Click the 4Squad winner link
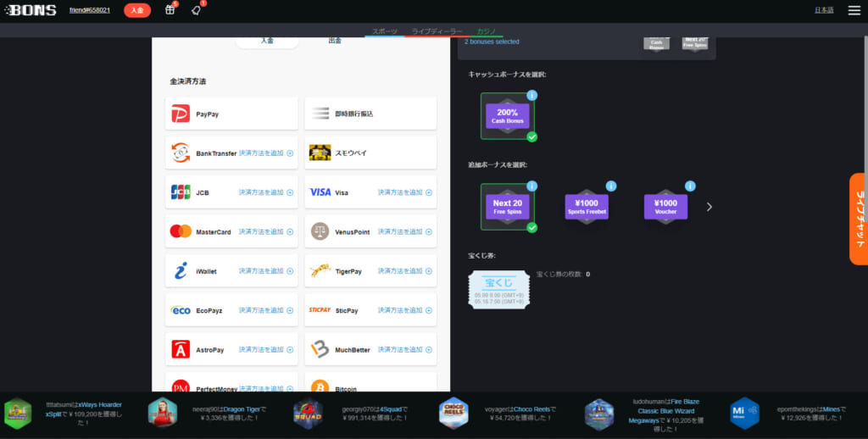 [x=391, y=409]
